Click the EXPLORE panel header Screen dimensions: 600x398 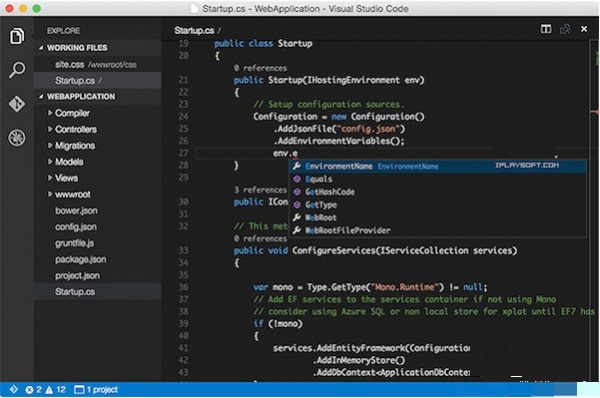point(64,31)
